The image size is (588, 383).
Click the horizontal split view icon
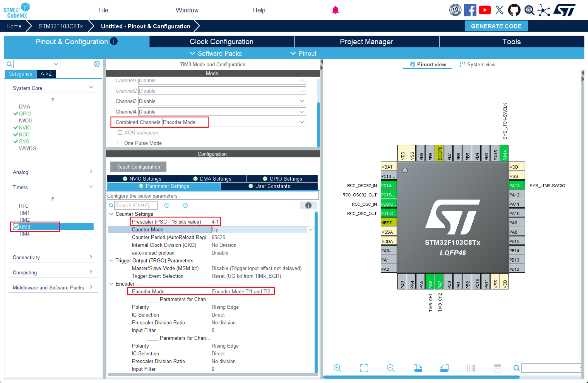pyautogui.click(x=471, y=368)
